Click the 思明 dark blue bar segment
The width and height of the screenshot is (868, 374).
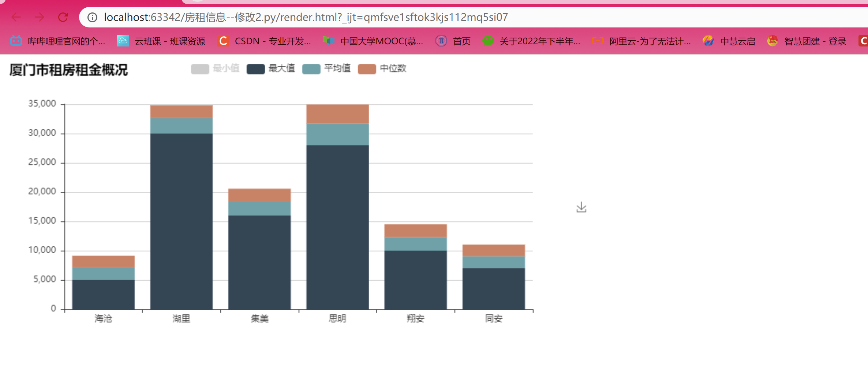(x=337, y=227)
